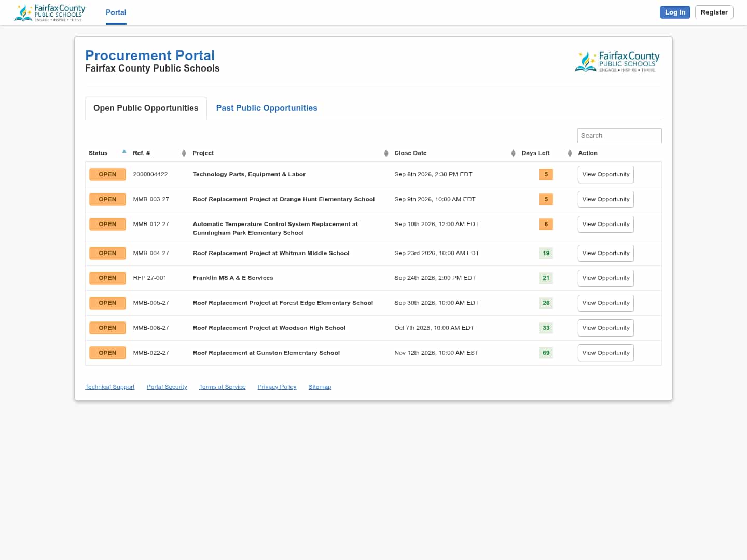Click Roof Replacement Project at Forest Edge Elementary
The image size is (747, 560).
[x=283, y=303]
